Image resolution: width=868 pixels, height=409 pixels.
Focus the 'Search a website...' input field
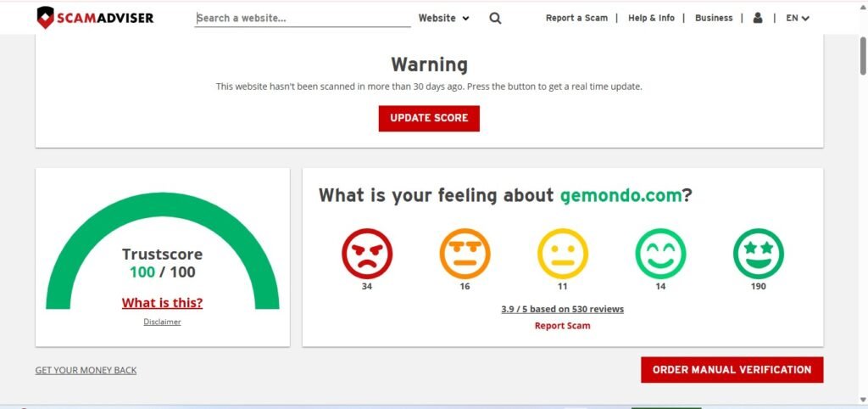[303, 19]
